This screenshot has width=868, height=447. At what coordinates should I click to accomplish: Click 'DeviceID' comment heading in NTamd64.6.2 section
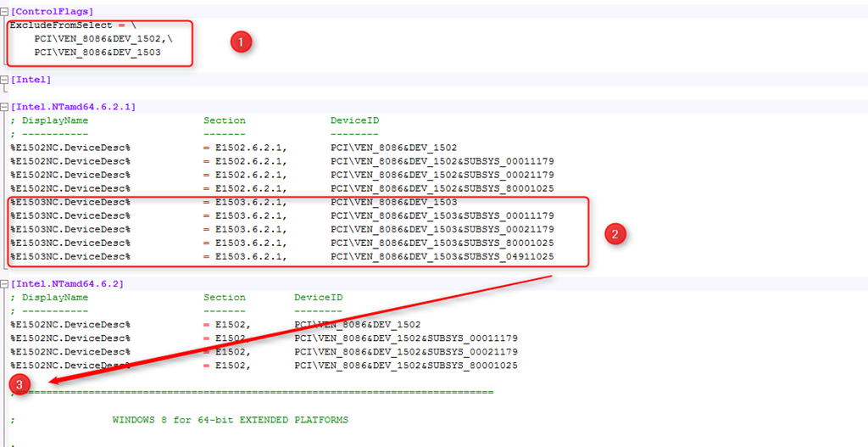pyautogui.click(x=319, y=298)
